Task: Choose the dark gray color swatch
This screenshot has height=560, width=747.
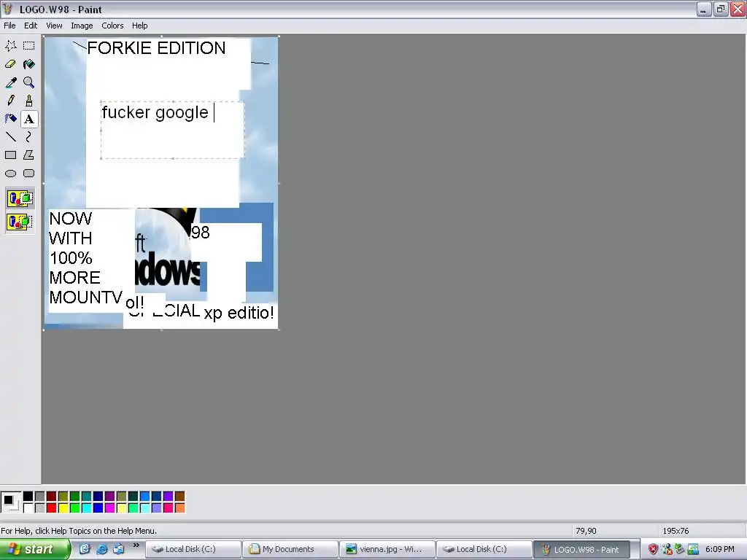Action: point(40,497)
